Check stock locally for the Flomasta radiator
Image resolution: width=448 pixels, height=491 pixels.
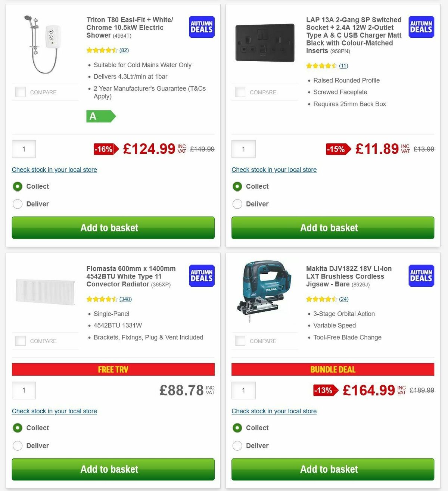(54, 411)
